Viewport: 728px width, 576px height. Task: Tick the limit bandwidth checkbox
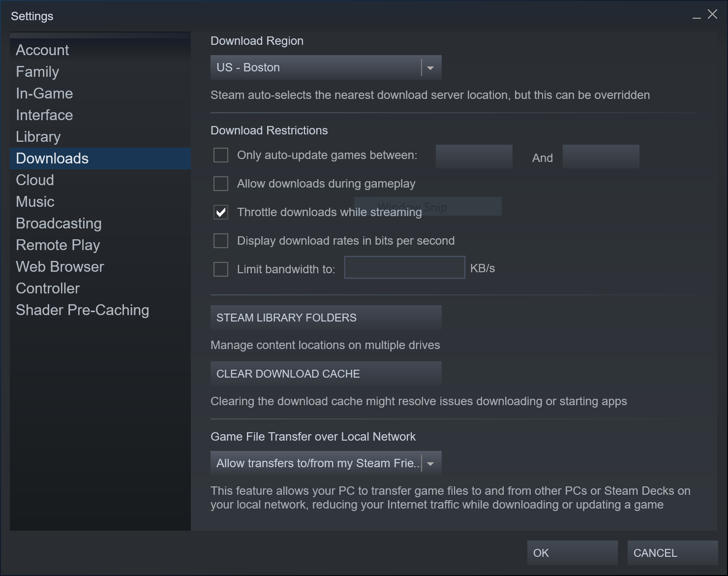click(221, 269)
